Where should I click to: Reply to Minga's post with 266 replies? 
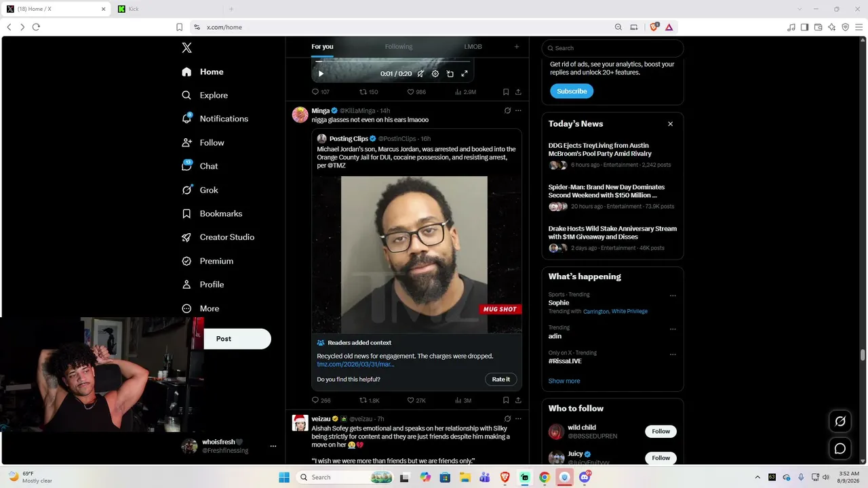click(x=321, y=401)
